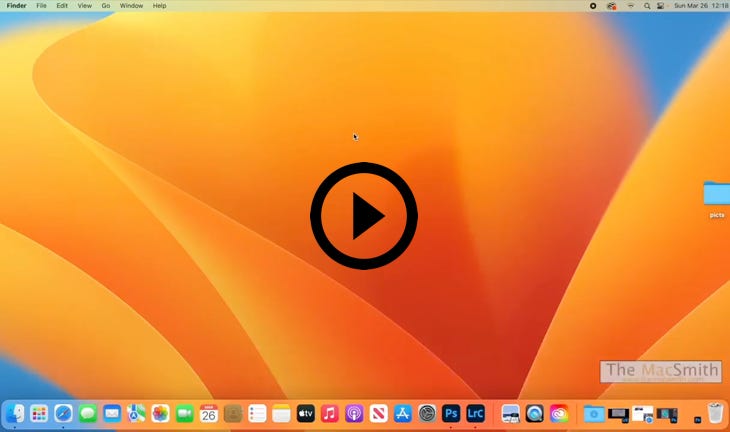730x432 pixels.
Task: Open the Wi-Fi status menu
Action: [630, 6]
